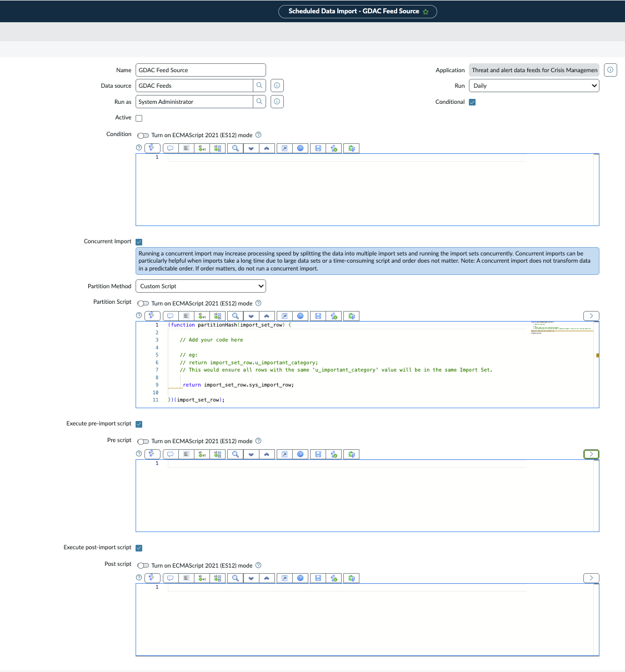Open lookup search for Run as field
Viewport: 625px width, 672px height.
[x=259, y=102]
